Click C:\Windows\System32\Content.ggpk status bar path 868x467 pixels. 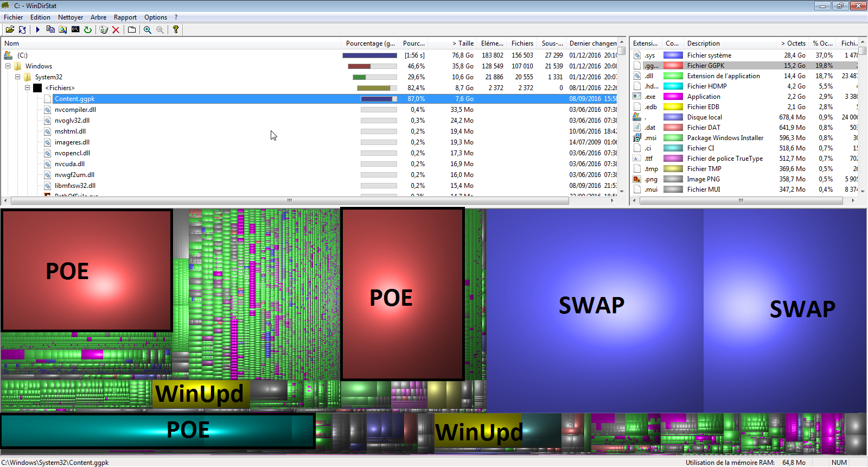55,463
